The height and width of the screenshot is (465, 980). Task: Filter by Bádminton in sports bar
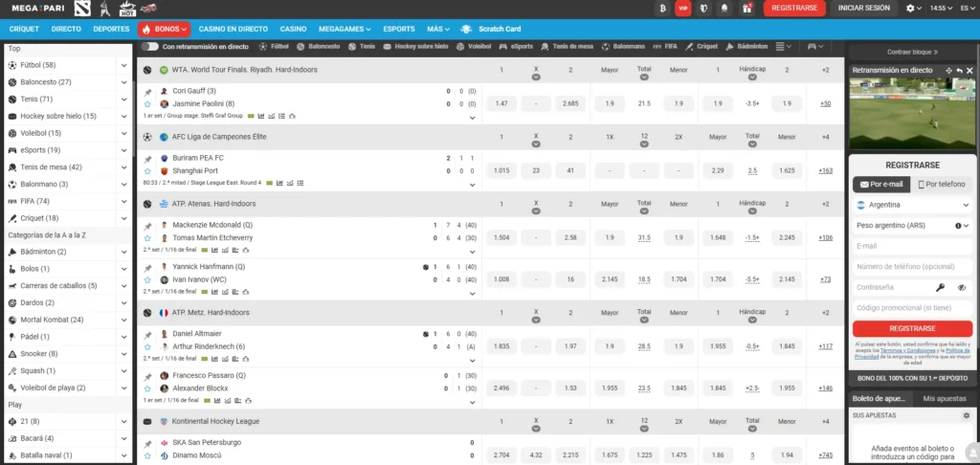pos(748,47)
